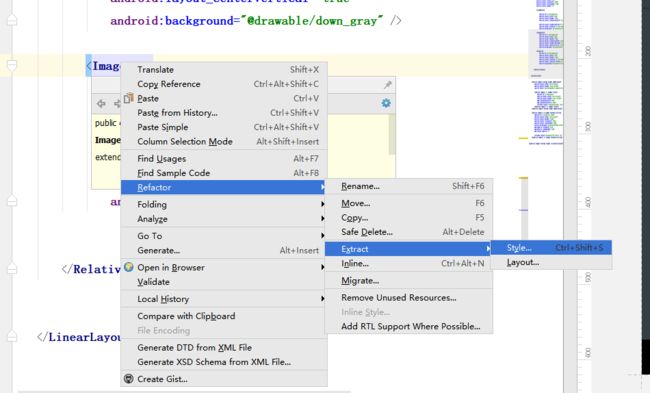This screenshot has height=393, width=650.
Task: Click the yellow warning stripe marker
Action: coord(524,138)
